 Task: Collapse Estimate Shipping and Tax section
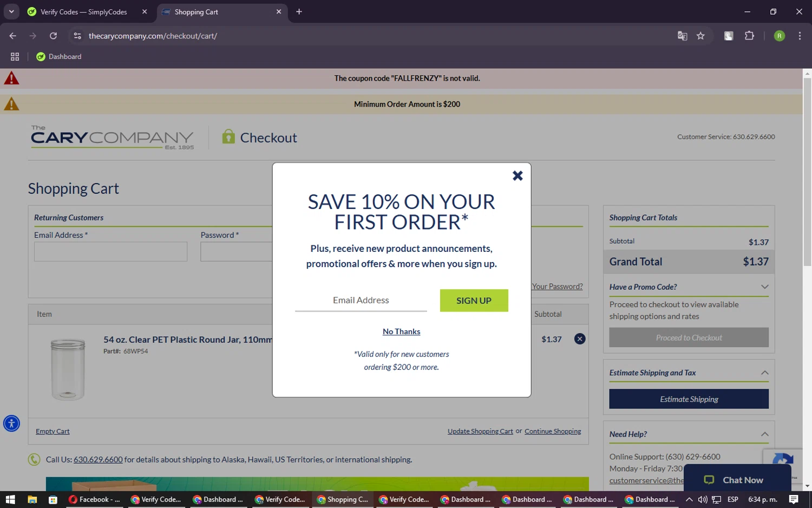pos(689,373)
